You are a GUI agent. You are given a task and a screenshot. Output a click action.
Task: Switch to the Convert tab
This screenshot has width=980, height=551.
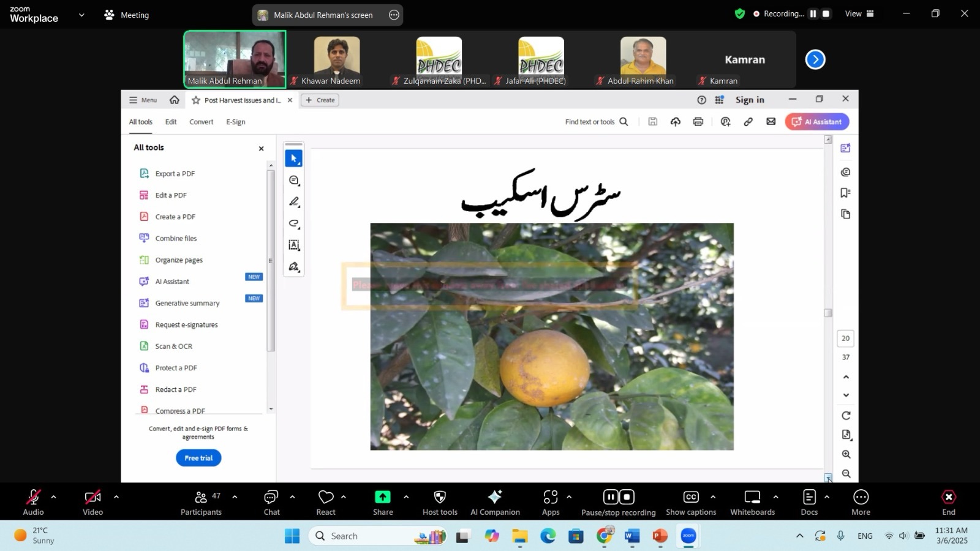point(201,122)
